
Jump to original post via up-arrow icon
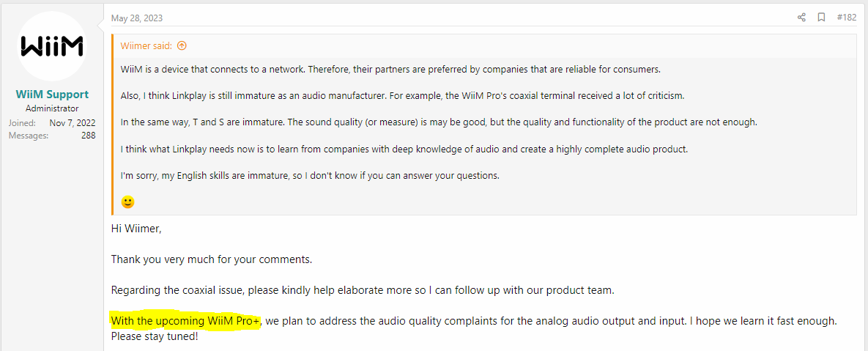point(182,46)
